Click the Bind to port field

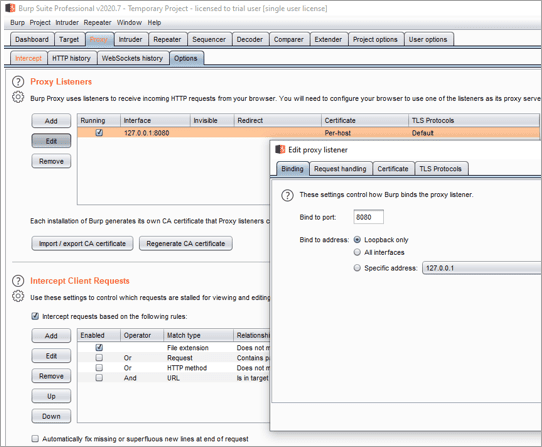coord(368,217)
